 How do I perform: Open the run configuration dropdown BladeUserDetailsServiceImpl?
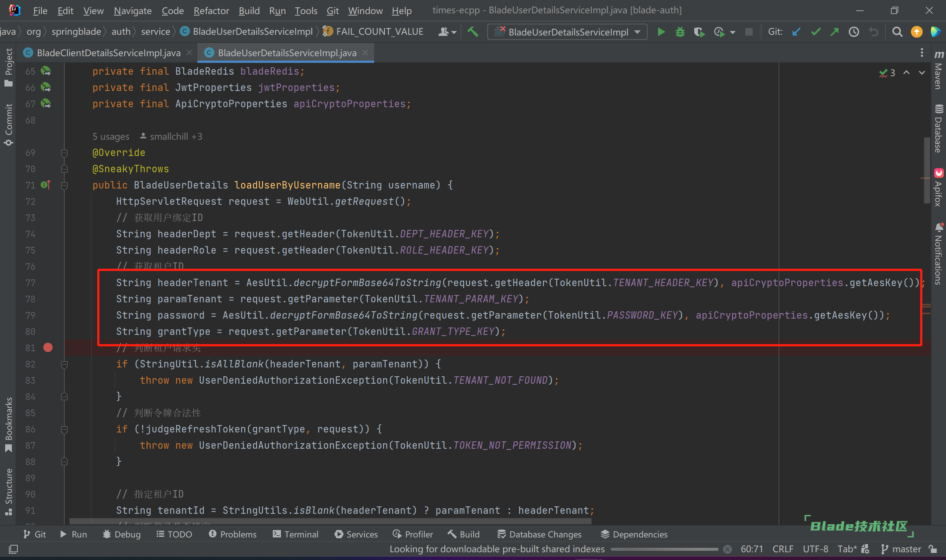(567, 32)
